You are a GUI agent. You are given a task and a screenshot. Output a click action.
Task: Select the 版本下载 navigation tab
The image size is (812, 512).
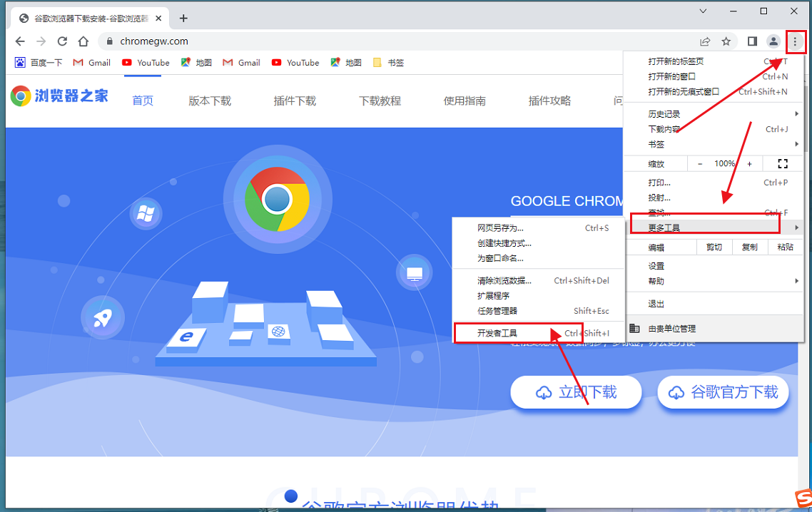[x=210, y=101]
